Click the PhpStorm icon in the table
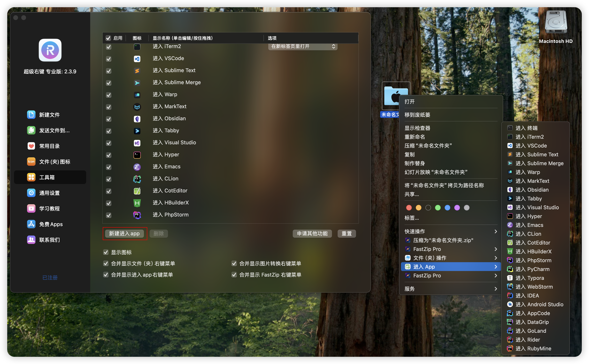The height and width of the screenshot is (364, 589). (137, 215)
